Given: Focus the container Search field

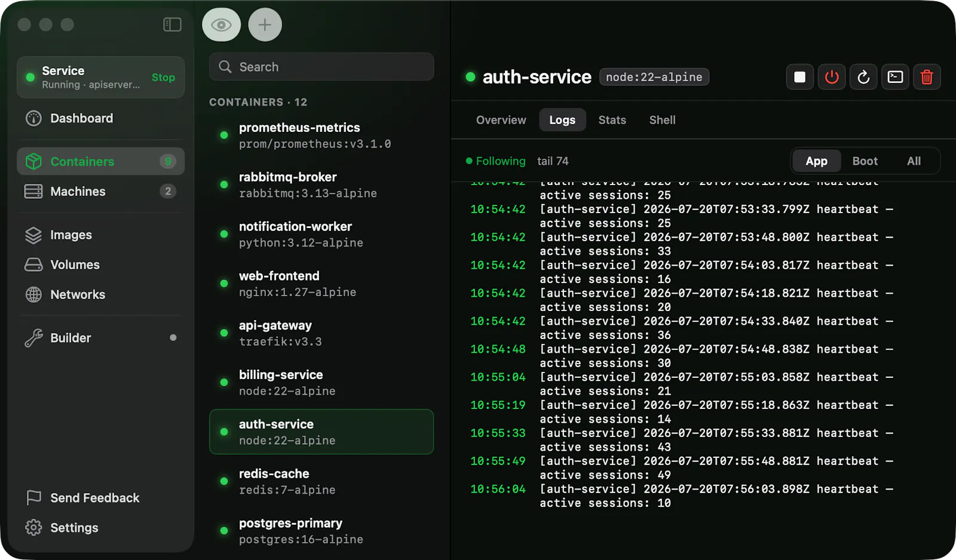Looking at the screenshot, I should 321,67.
